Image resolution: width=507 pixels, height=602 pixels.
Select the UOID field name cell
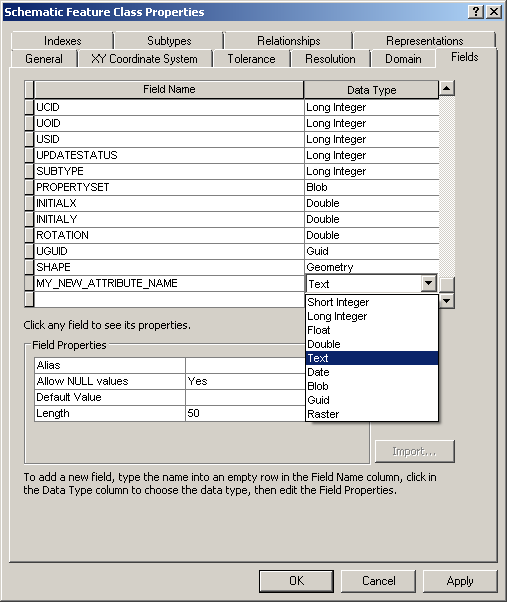[169, 123]
